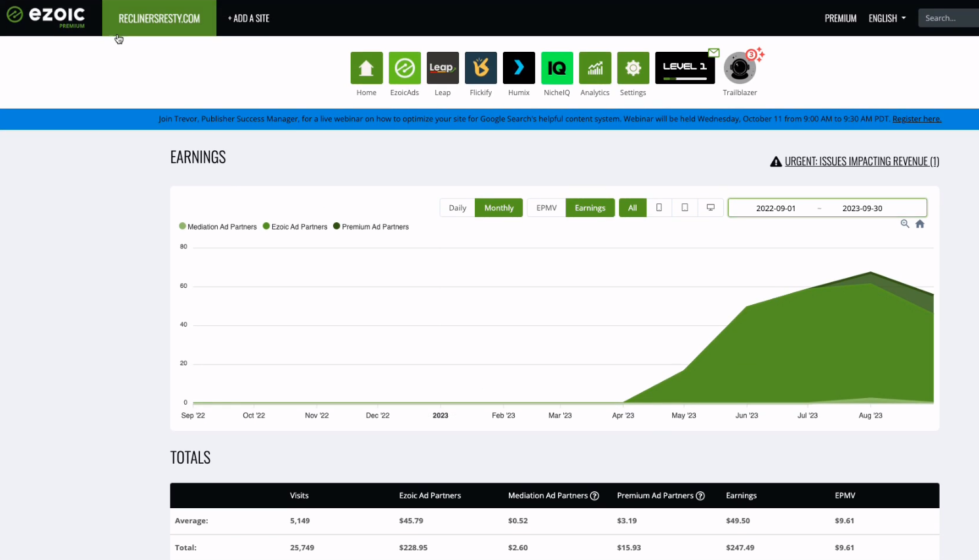Viewport: 979px width, 560px height.
Task: Open the English language dropdown
Action: [887, 18]
